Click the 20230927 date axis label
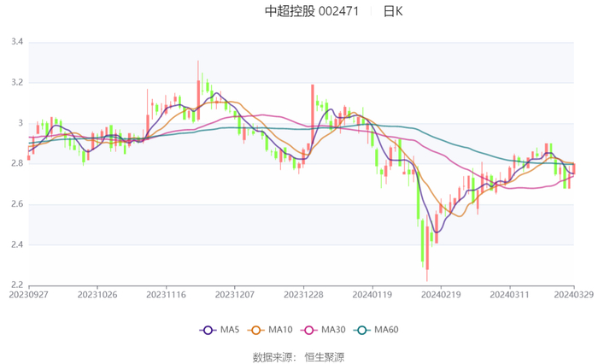This screenshot has height=364, width=598. (x=29, y=295)
